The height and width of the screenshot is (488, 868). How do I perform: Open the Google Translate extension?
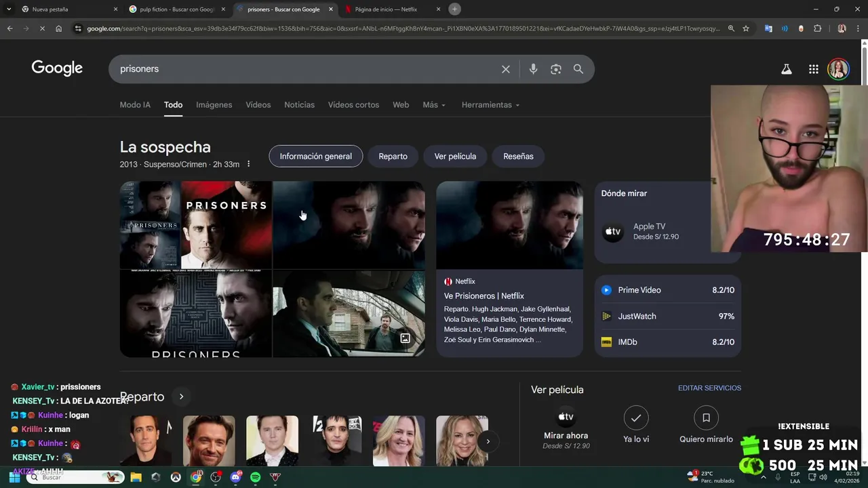768,28
